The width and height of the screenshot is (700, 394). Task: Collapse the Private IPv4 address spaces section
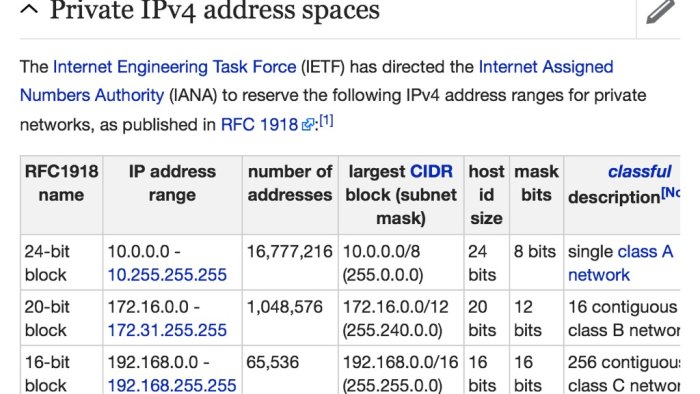click(x=29, y=8)
